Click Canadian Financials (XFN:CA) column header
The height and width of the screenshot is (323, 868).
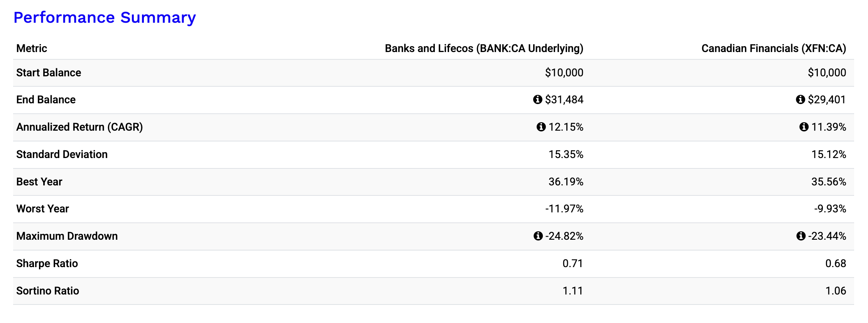[x=773, y=49]
